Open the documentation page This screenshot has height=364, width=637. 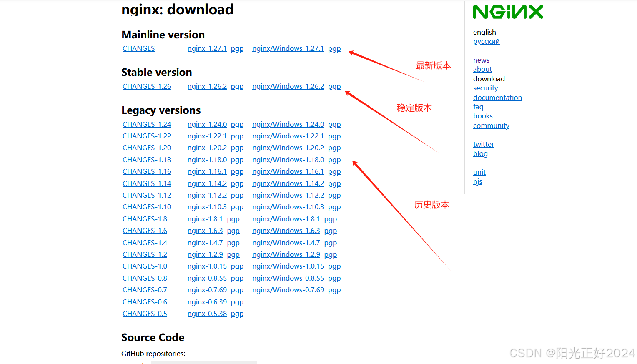click(x=497, y=98)
